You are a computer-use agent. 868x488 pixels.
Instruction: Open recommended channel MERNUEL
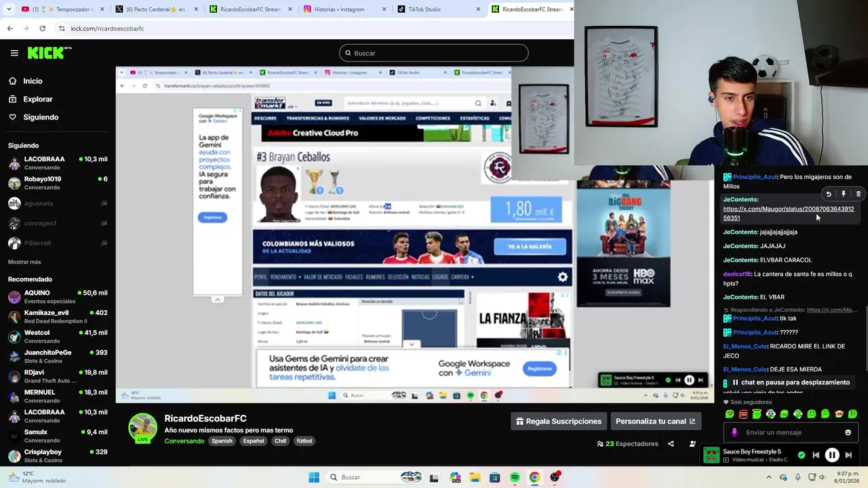(x=58, y=396)
